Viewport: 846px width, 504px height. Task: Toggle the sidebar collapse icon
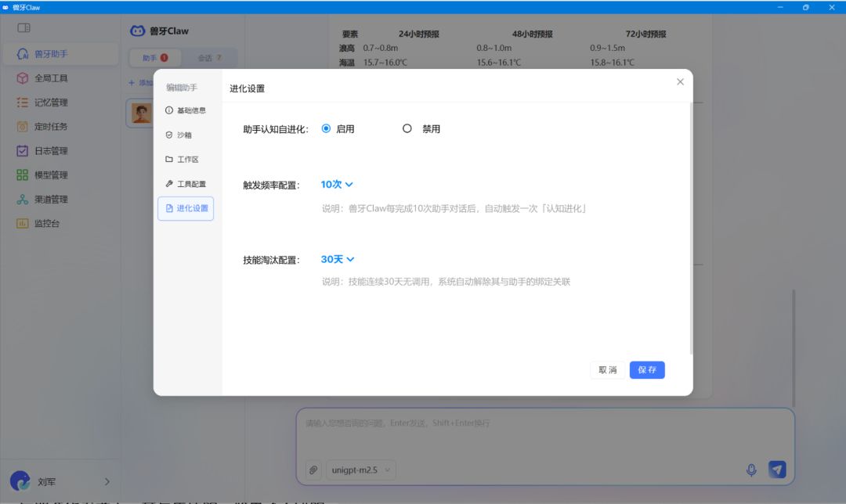tap(23, 27)
